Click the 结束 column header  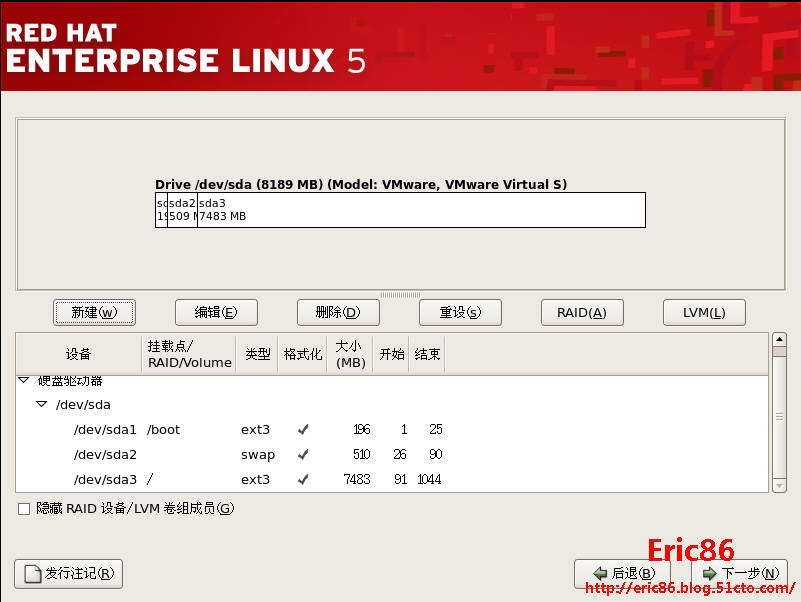click(427, 354)
